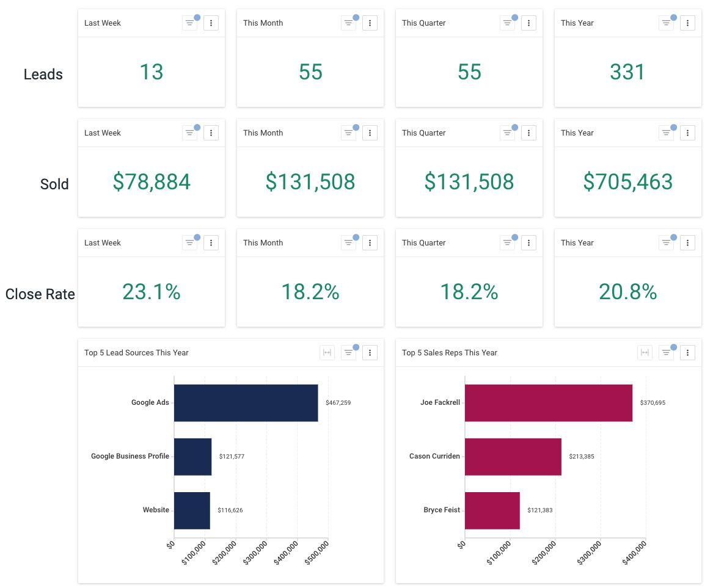This screenshot has height=588, width=713.
Task: Open three-dot menu on Leads This Month card
Action: click(370, 23)
